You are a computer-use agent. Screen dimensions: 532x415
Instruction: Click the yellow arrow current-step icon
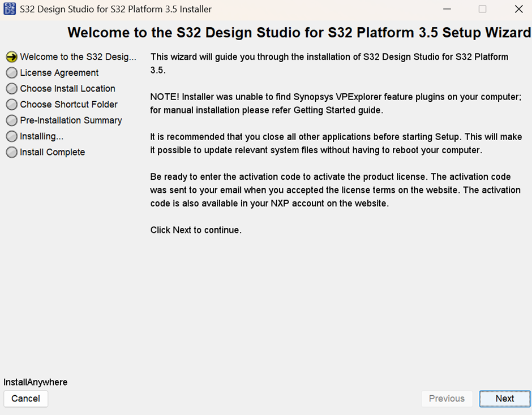[x=11, y=57]
